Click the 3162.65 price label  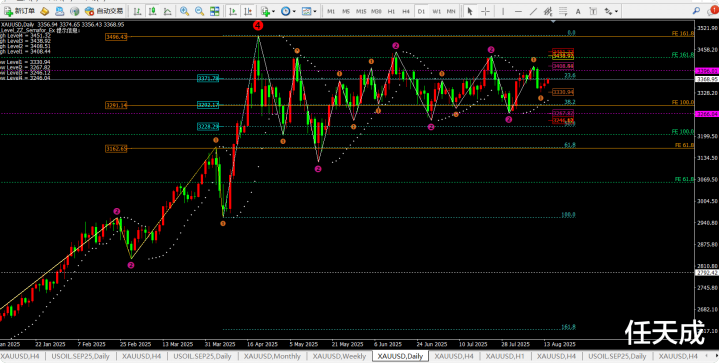[x=116, y=149]
